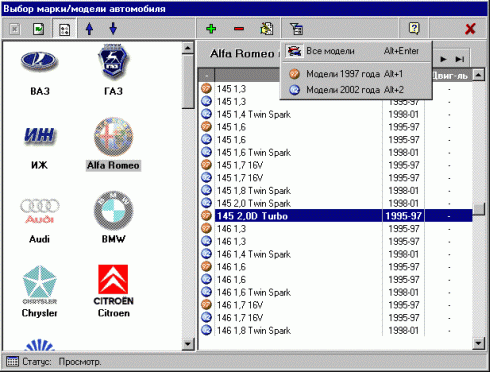Click the blue 2002 icon in 145 1,4 Twin Spark row
This screenshot has height=372, width=490.
coord(207,114)
